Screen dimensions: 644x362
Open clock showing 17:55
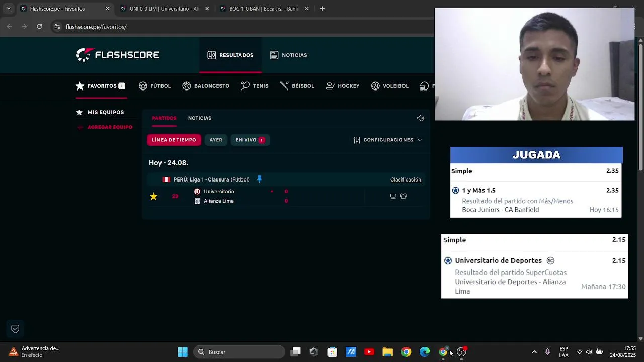(623, 352)
